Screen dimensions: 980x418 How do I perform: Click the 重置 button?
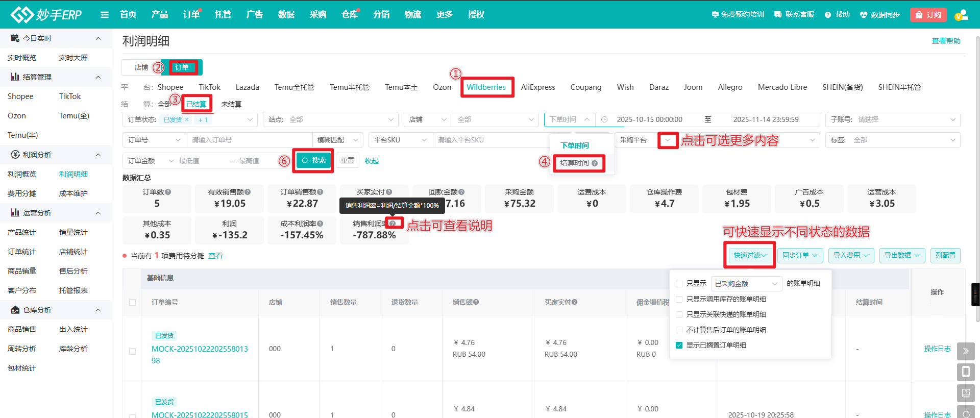[x=348, y=160]
